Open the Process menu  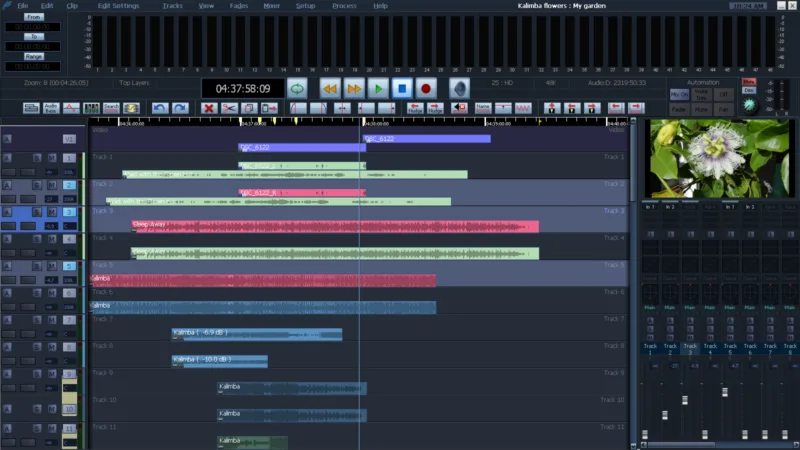pyautogui.click(x=344, y=6)
